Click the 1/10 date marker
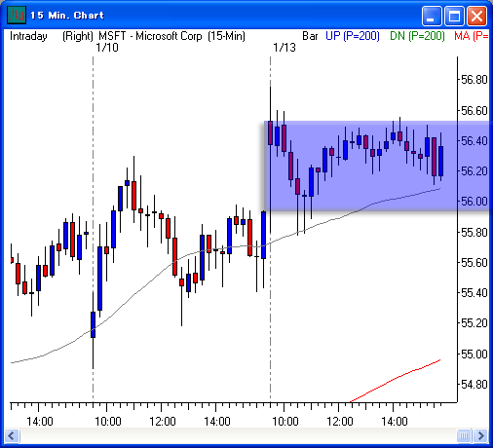This screenshot has width=493, height=448. pyautogui.click(x=107, y=48)
